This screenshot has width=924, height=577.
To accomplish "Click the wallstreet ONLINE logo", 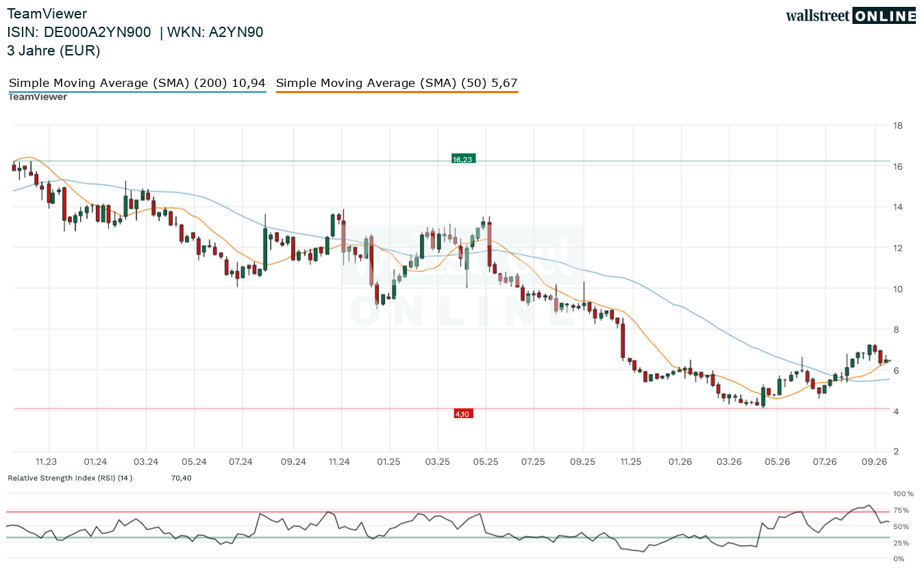I will pyautogui.click(x=850, y=16).
